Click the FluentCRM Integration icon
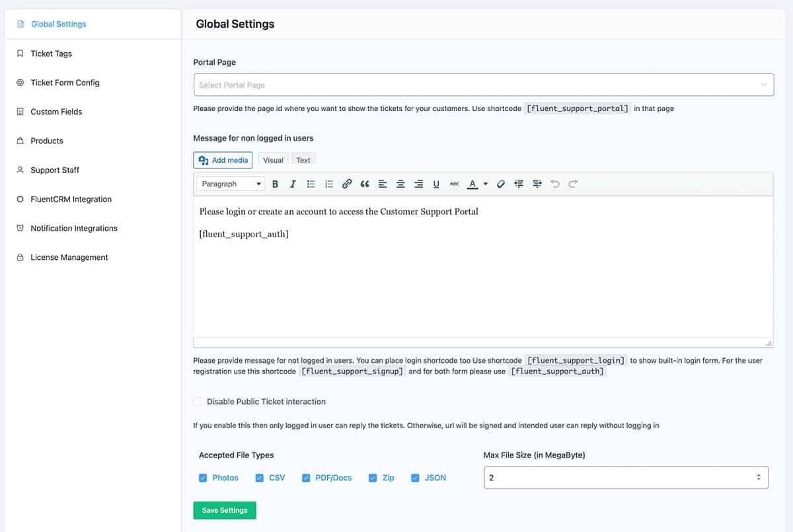Viewport: 793px width, 532px height. 20,199
